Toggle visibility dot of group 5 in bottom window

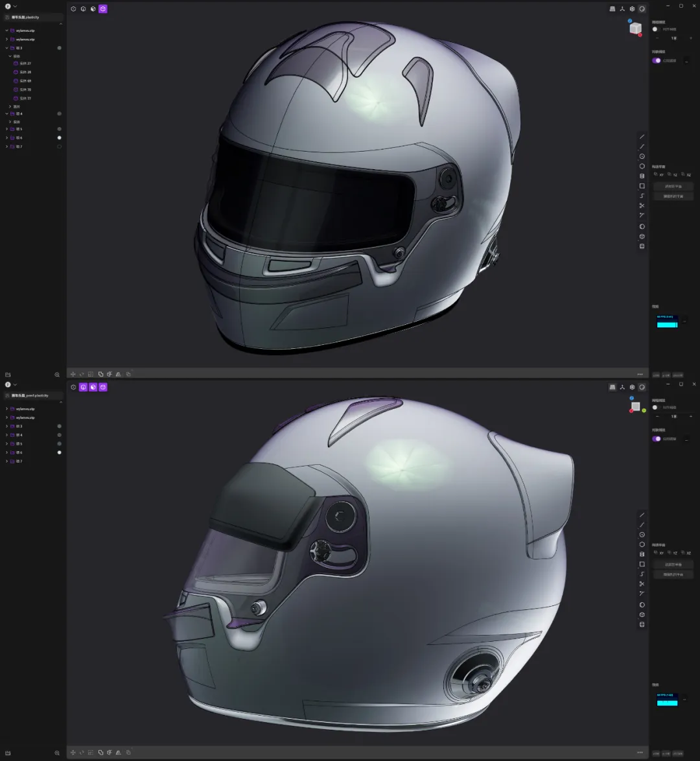tap(59, 443)
